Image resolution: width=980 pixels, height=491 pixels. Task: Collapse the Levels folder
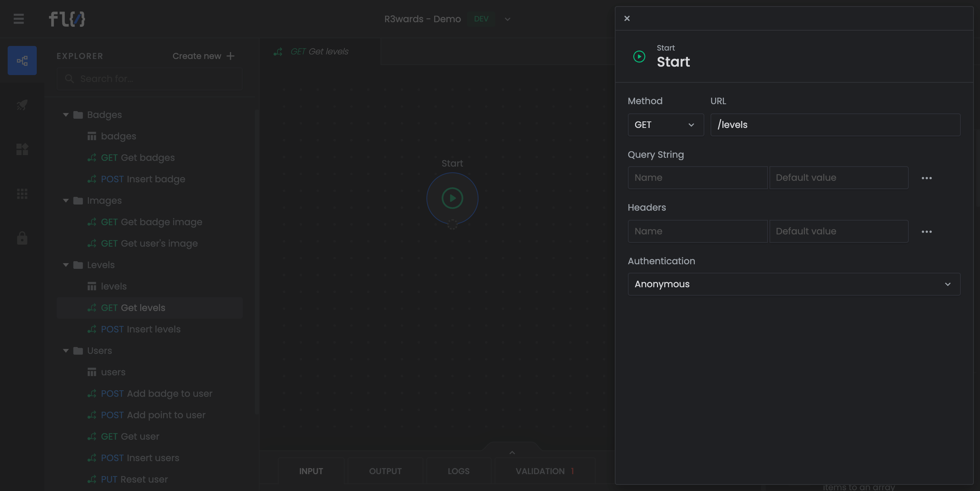coord(66,265)
